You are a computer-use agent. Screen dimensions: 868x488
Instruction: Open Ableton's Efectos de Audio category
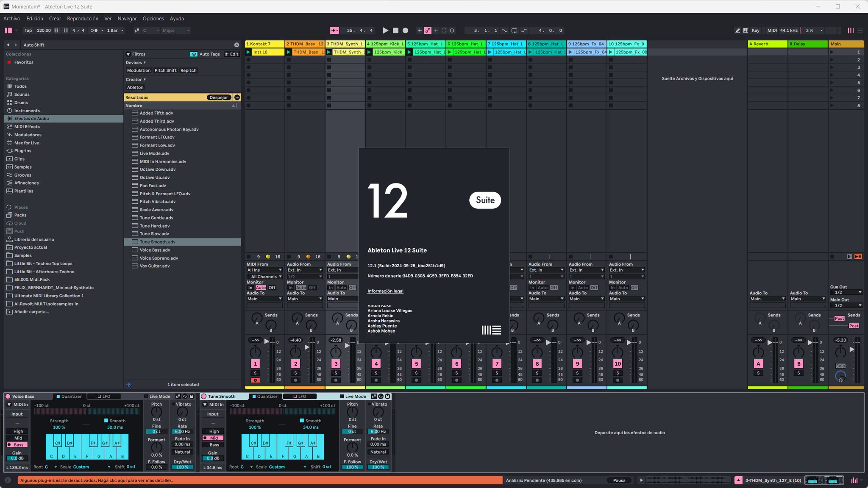pos(31,119)
